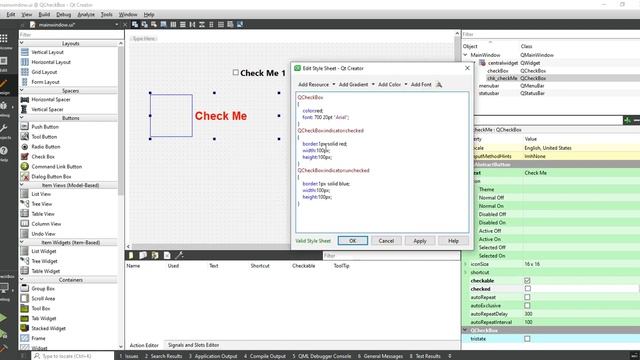The width and height of the screenshot is (640, 360).
Task: Click Cancel in Edit Style Sheet dialog
Action: 386,241
